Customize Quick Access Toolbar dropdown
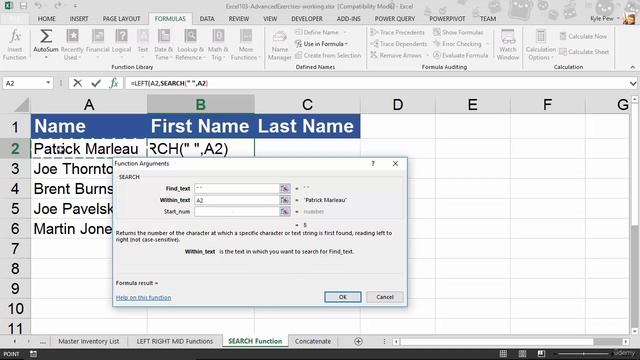The height and width of the screenshot is (360, 640). 75,6
